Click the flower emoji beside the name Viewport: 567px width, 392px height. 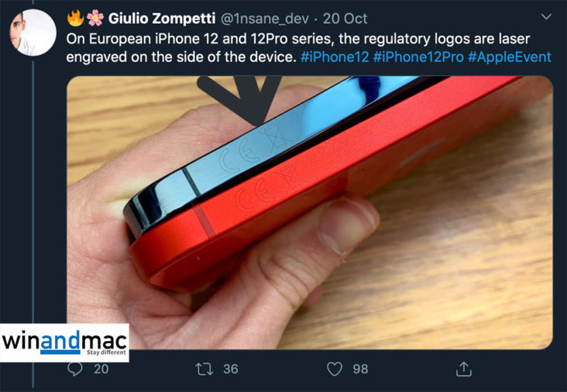tap(95, 18)
